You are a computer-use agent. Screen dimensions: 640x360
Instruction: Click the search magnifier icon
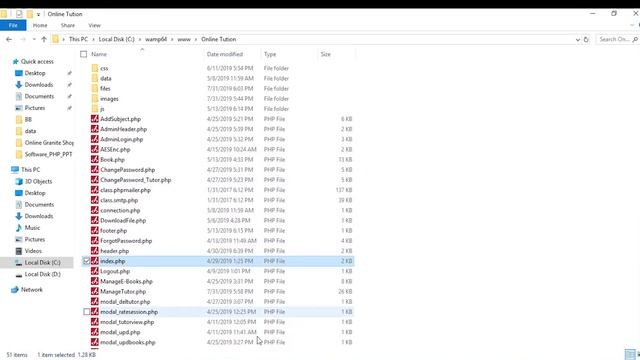click(635, 39)
